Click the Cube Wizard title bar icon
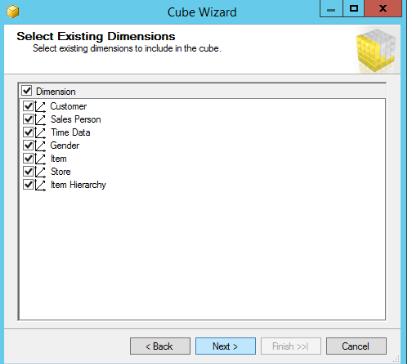412x364 pixels. coord(13,12)
